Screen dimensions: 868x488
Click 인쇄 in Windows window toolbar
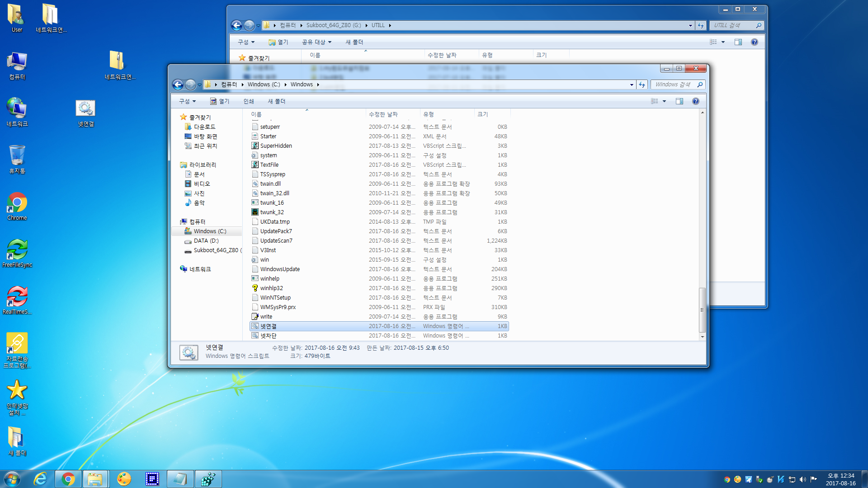point(249,101)
